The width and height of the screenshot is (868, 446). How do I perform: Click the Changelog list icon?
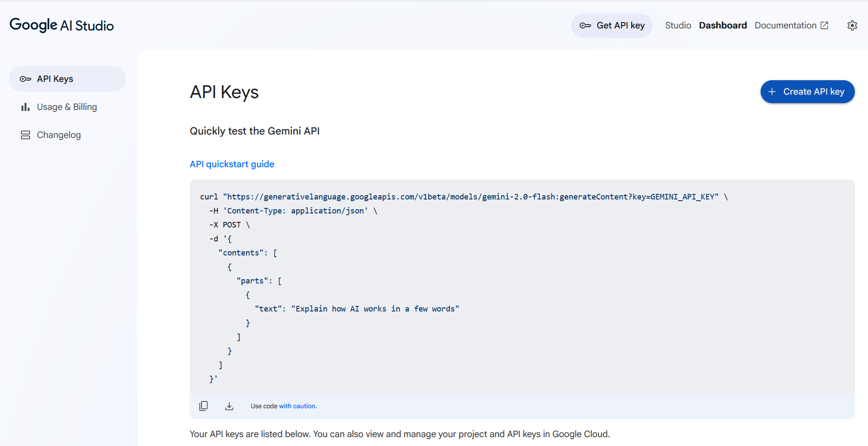click(x=25, y=135)
